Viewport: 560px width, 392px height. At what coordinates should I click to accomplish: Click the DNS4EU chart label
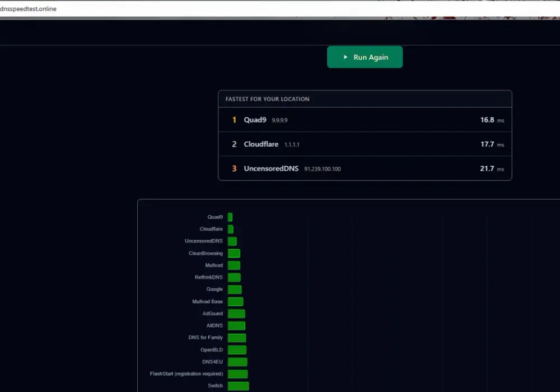coord(212,362)
